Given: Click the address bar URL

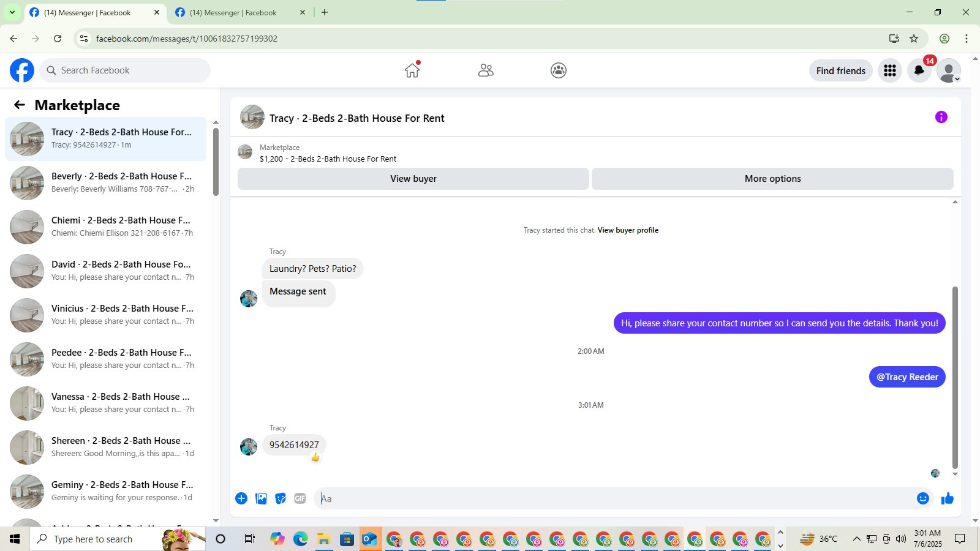Looking at the screenshot, I should tap(187, 39).
